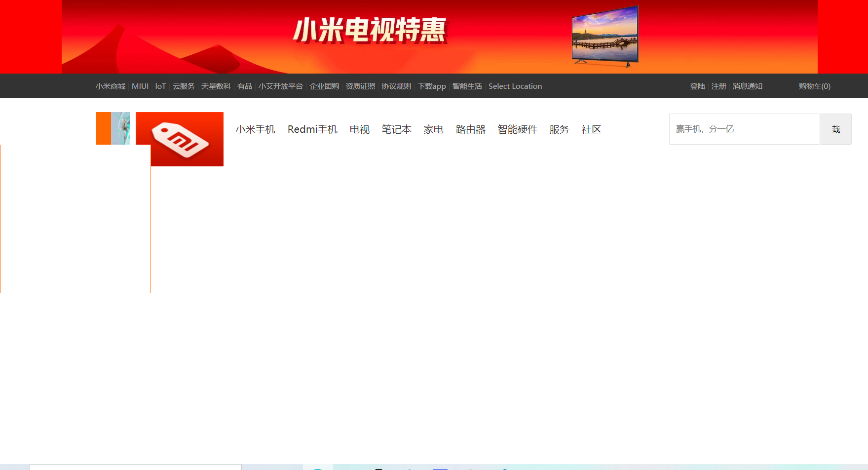Click the 我 search submit button

(835, 129)
